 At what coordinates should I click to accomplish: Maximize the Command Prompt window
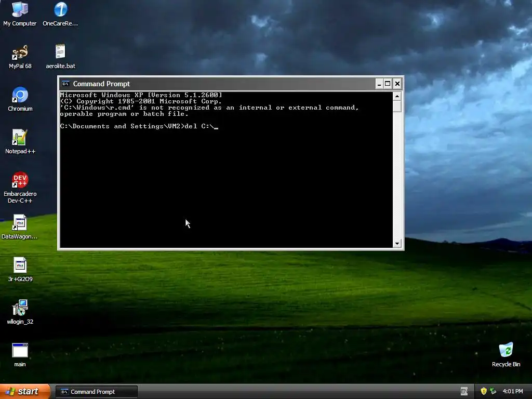(388, 84)
